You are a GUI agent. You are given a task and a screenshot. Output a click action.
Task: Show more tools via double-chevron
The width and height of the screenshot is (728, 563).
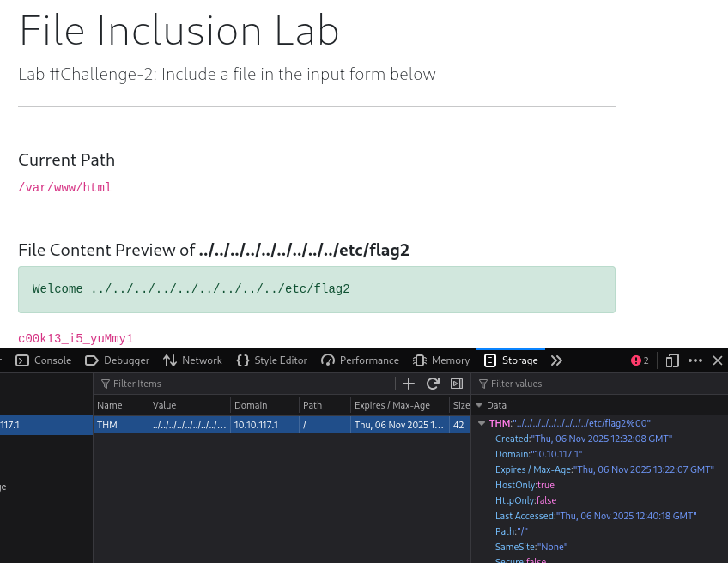pos(556,360)
